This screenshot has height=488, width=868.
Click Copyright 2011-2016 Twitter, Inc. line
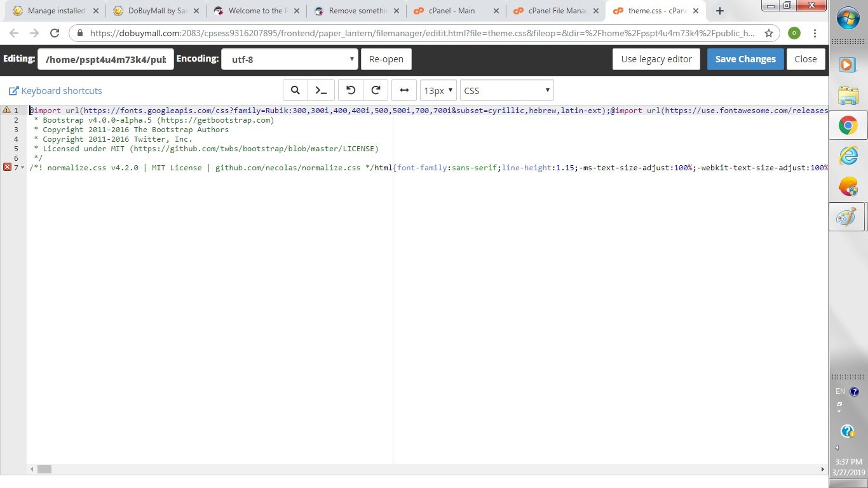pos(114,139)
